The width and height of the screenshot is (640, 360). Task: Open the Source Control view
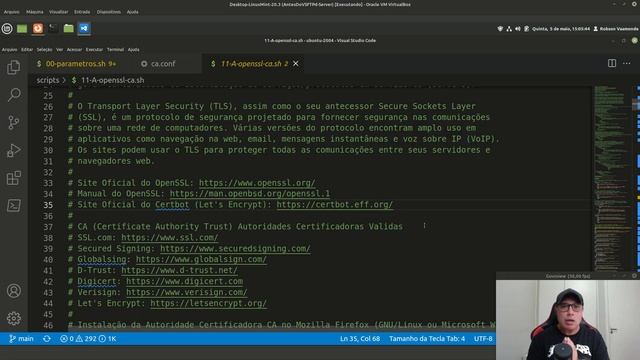[x=13, y=122]
